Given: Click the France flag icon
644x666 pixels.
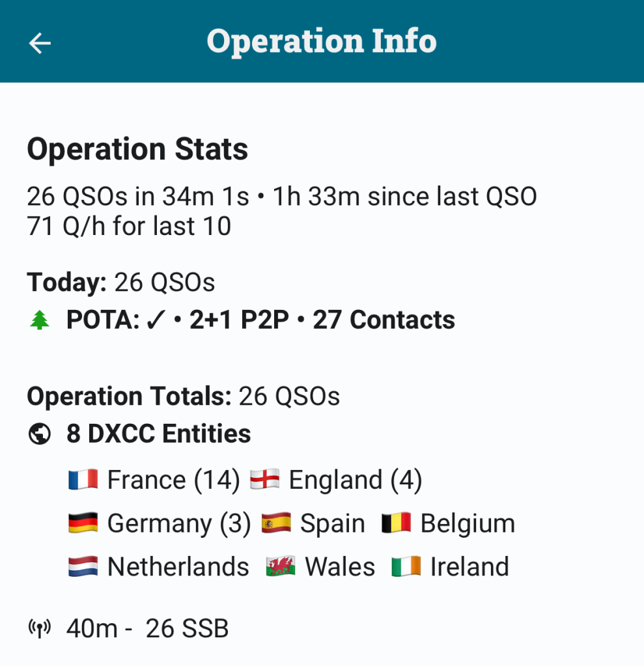Looking at the screenshot, I should [x=83, y=480].
